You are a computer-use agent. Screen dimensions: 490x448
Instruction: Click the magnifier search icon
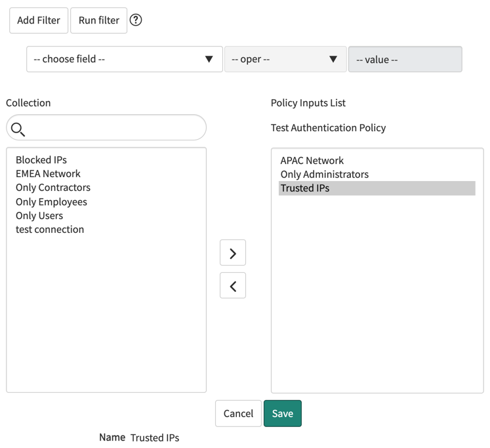pos(18,129)
